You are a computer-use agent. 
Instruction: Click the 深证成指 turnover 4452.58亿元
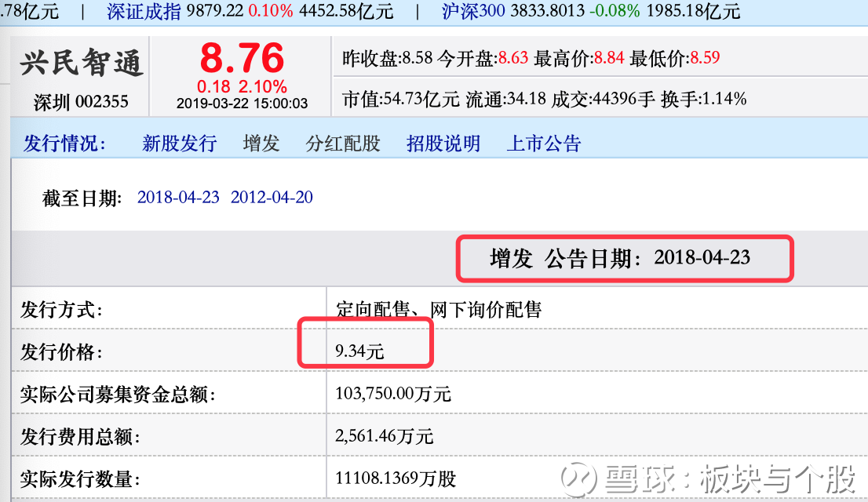(x=347, y=11)
